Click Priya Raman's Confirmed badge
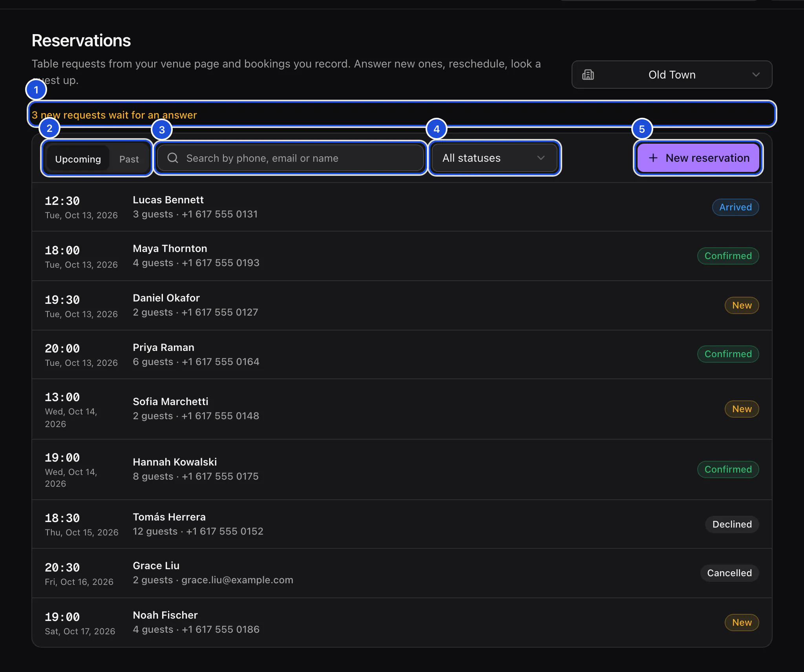804x672 pixels. coord(728,354)
